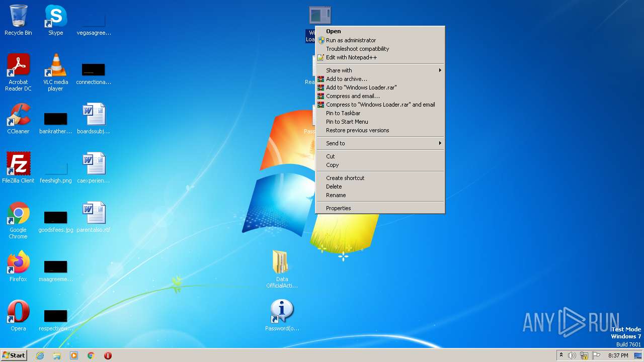
Task: Select the Firefox desktop shortcut
Action: click(x=18, y=267)
